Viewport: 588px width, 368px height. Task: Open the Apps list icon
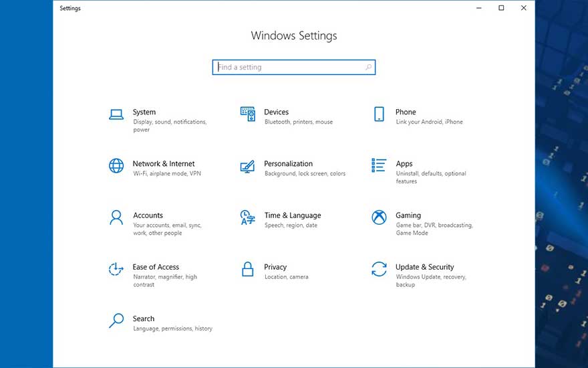coord(379,165)
